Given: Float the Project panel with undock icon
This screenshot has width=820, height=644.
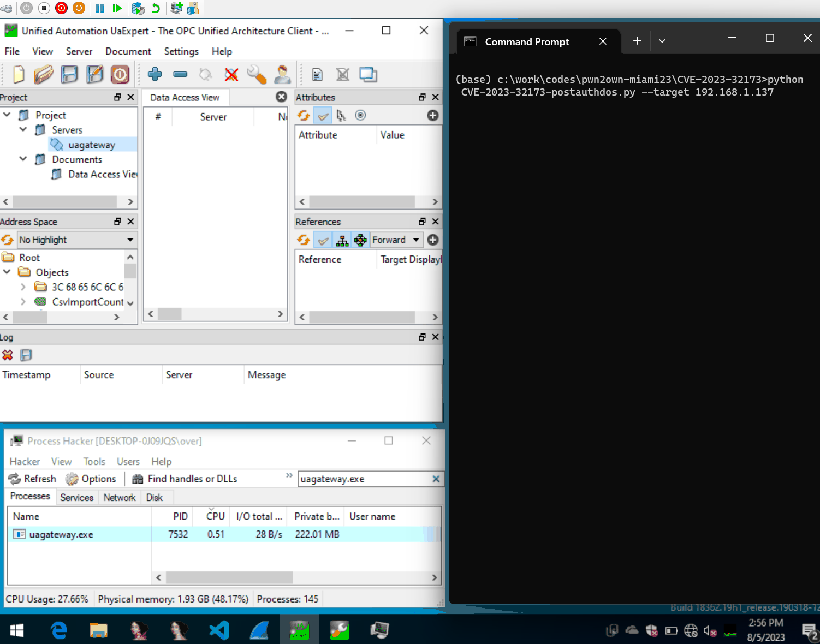Looking at the screenshot, I should (117, 97).
